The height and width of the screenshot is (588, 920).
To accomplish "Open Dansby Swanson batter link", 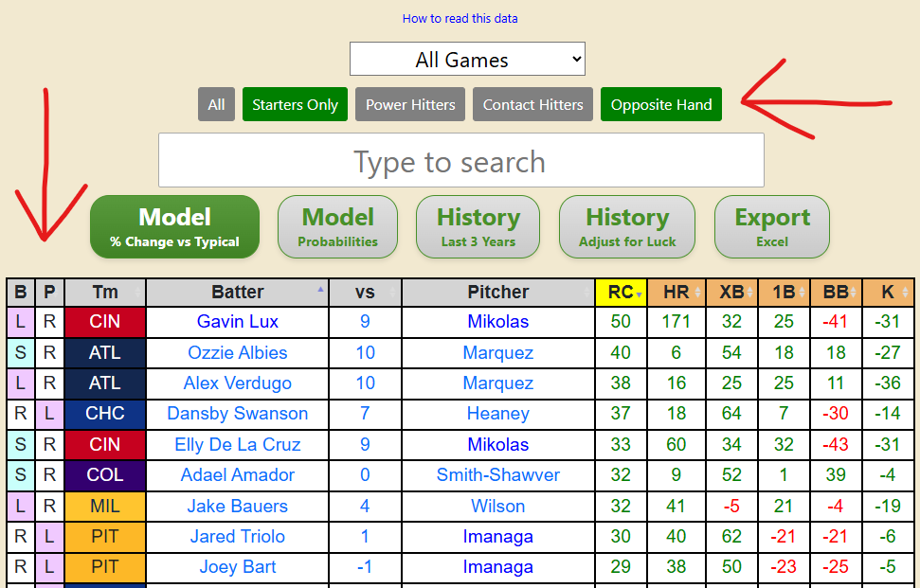I will [x=238, y=414].
